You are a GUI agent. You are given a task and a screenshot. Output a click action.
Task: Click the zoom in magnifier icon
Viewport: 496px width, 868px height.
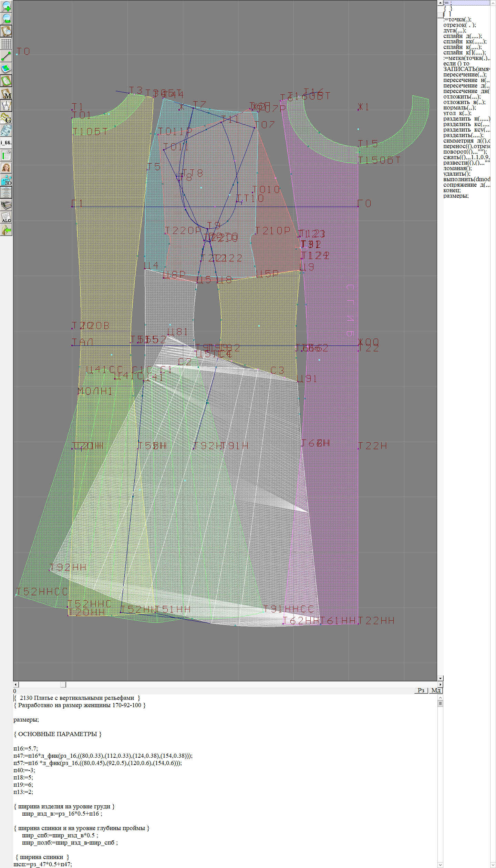click(x=6, y=6)
